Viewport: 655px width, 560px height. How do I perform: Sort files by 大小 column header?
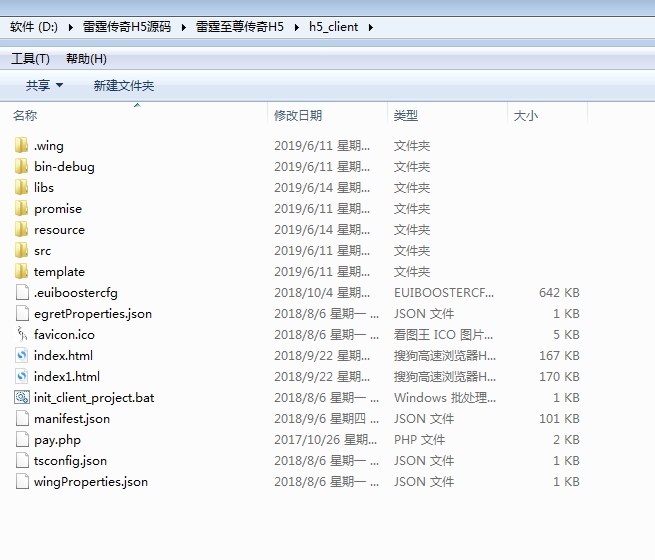tap(525, 116)
